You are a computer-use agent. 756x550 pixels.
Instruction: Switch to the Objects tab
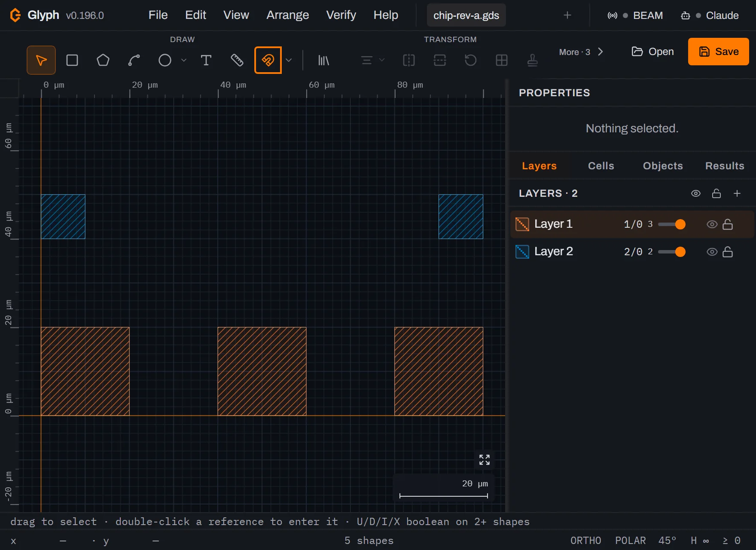(663, 166)
